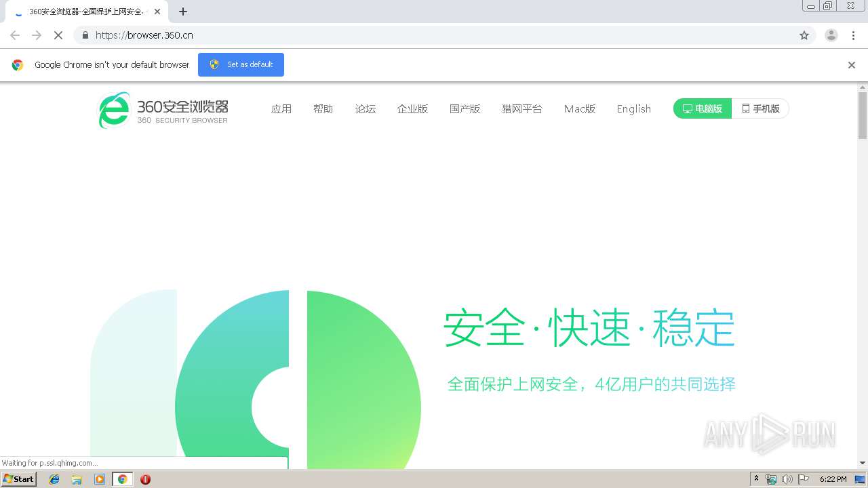Launch Internet Explorer from taskbar
This screenshot has height=488, width=868.
coord(54,479)
